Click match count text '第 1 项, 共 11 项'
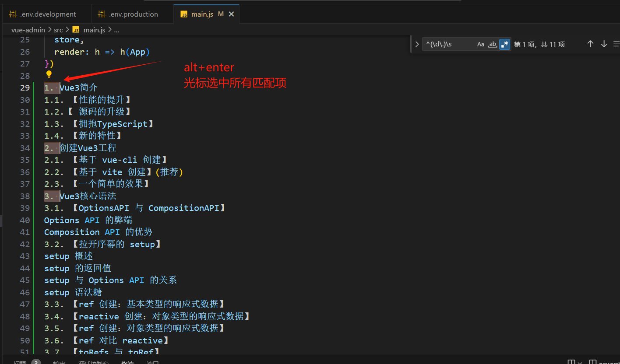Image resolution: width=620 pixels, height=364 pixels. 539,44
